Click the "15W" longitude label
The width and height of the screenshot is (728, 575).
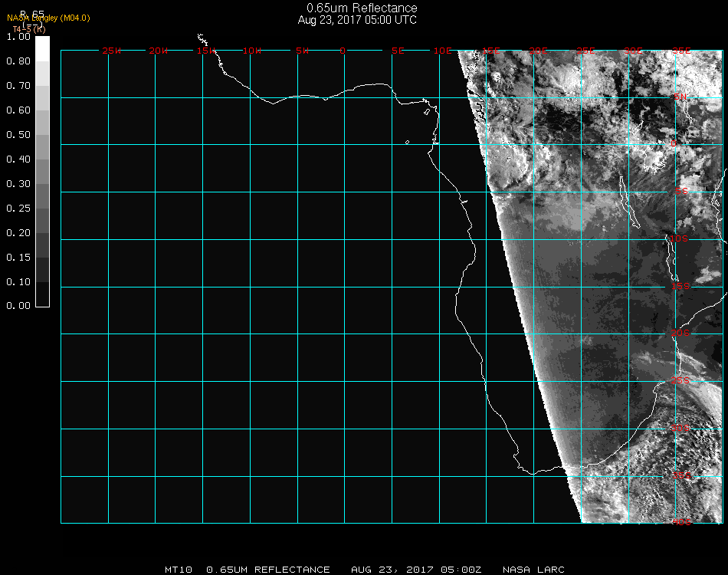coord(205,51)
